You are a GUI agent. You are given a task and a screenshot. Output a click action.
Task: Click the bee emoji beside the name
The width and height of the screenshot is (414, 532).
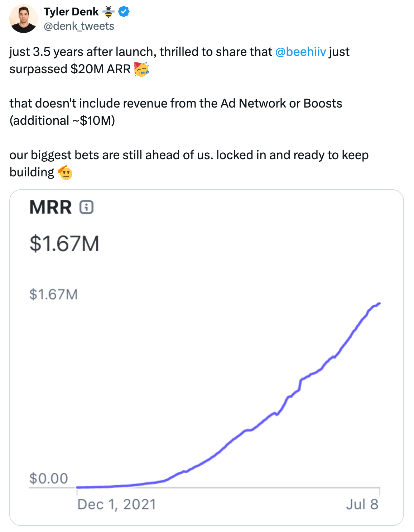pos(109,12)
